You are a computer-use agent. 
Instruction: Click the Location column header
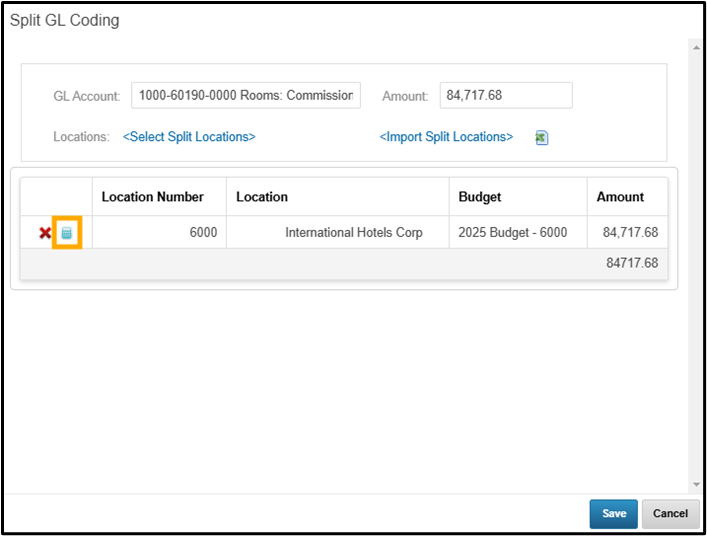(262, 197)
